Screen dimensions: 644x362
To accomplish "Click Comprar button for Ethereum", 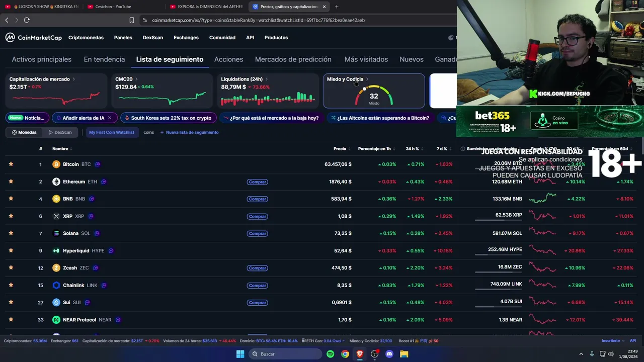I will click(x=257, y=182).
